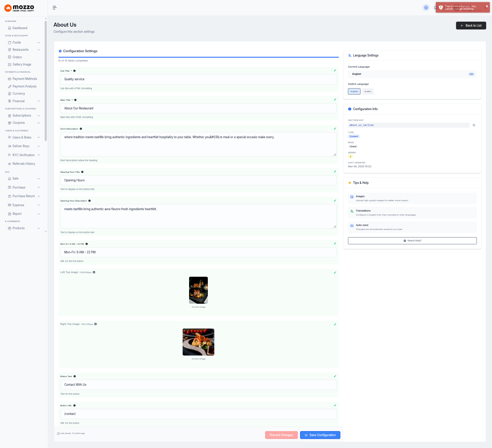Copy the section key with copy icon
The width and height of the screenshot is (492, 448).
pyautogui.click(x=474, y=125)
